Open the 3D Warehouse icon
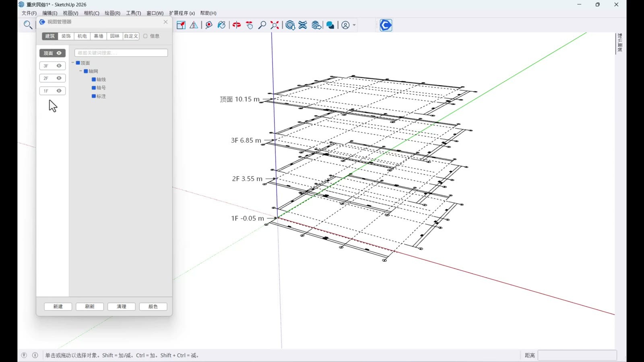The image size is (644, 362). point(290,25)
